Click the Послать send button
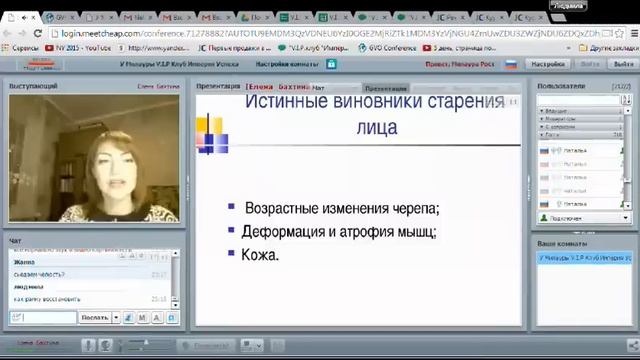 [95, 317]
